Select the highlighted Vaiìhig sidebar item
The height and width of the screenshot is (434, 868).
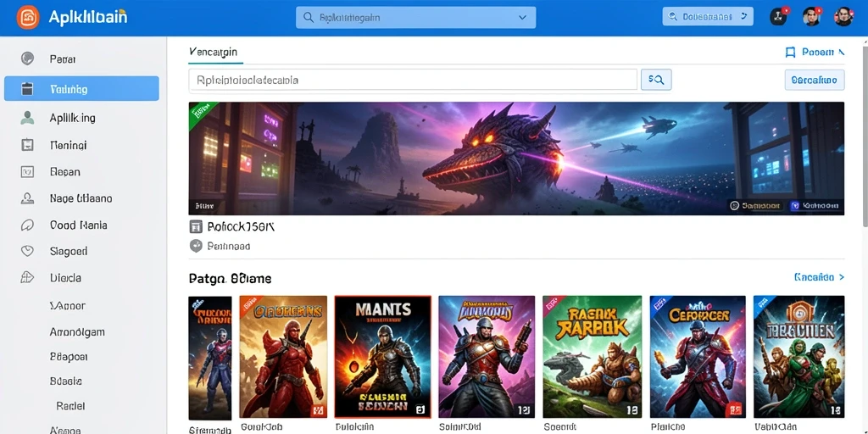[x=81, y=88]
